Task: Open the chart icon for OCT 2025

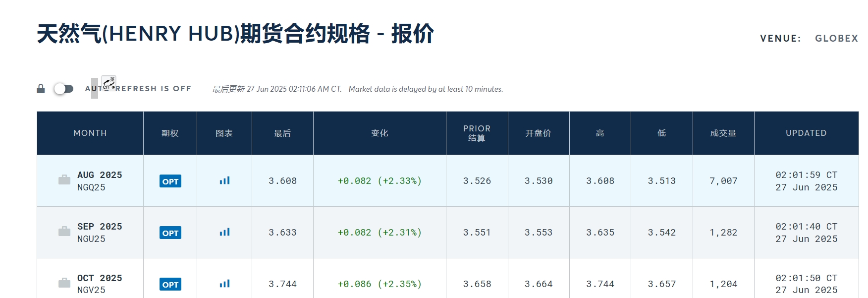Action: (x=224, y=284)
